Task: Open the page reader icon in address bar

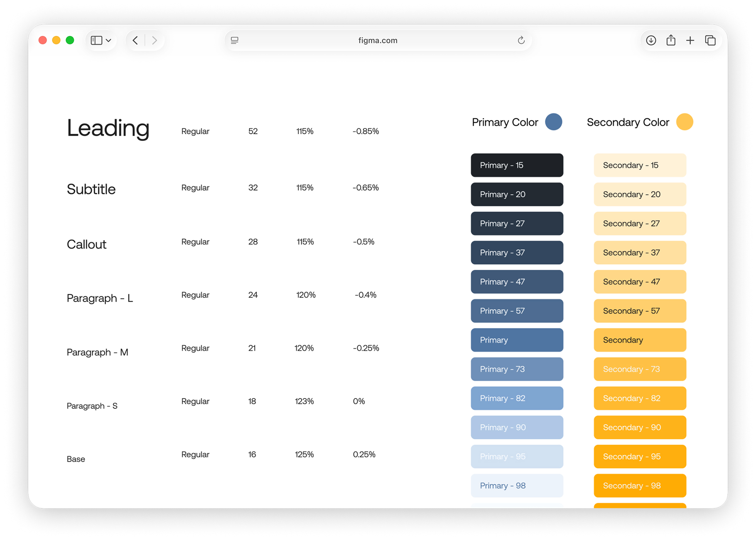Action: point(235,40)
